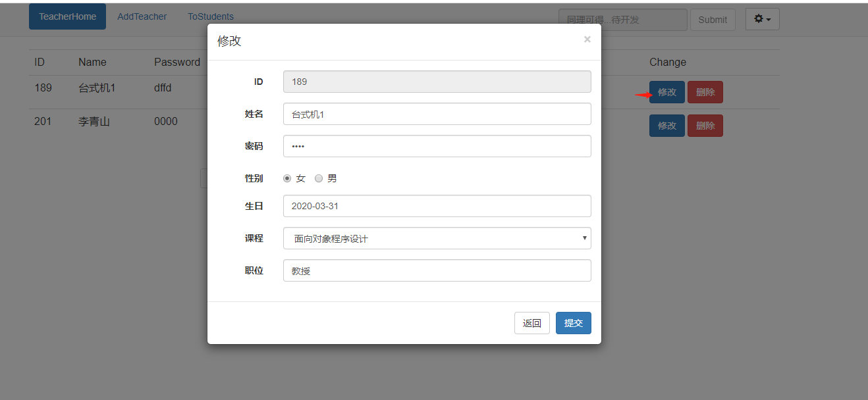Image resolution: width=868 pixels, height=400 pixels.
Task: Focus the navbar search input field
Action: (x=623, y=20)
